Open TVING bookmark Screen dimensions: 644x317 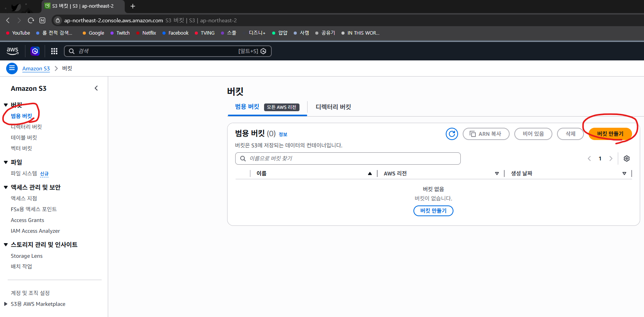pos(205,33)
